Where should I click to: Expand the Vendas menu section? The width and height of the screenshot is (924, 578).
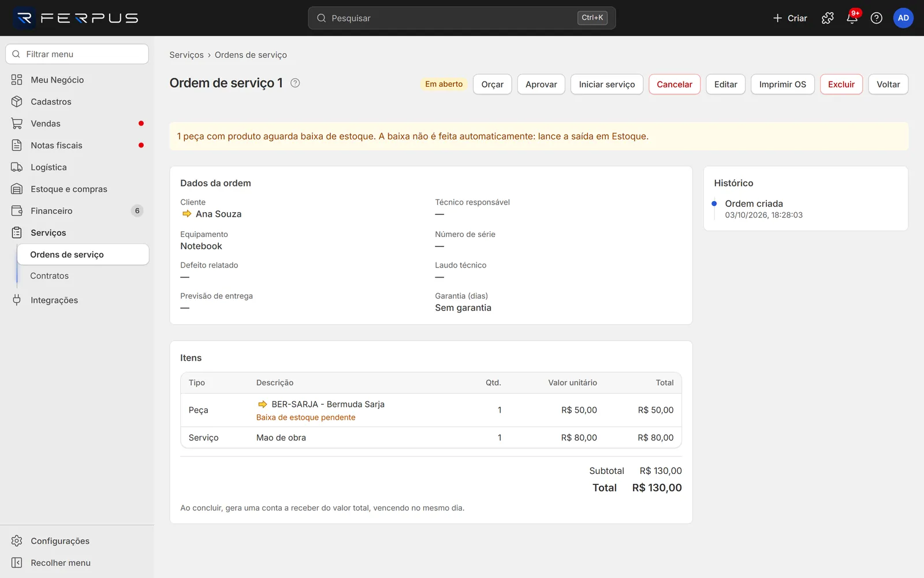(77, 124)
